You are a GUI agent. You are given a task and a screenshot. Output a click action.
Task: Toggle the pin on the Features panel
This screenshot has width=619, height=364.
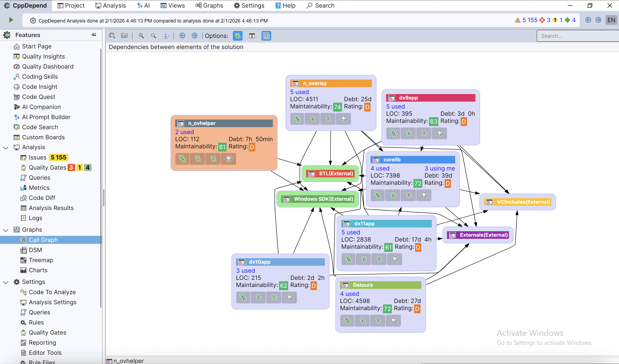(x=93, y=35)
